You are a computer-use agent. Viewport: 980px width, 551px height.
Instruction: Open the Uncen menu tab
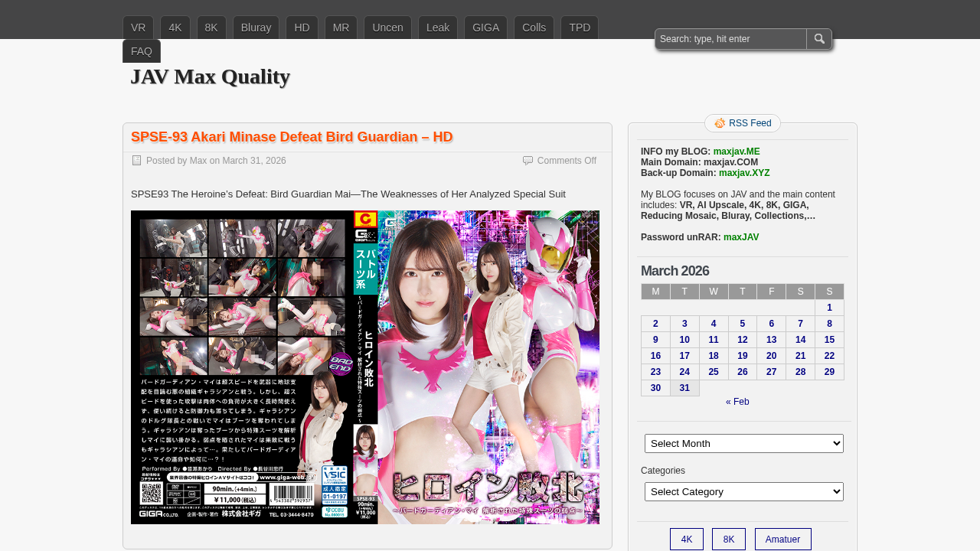pyautogui.click(x=387, y=28)
